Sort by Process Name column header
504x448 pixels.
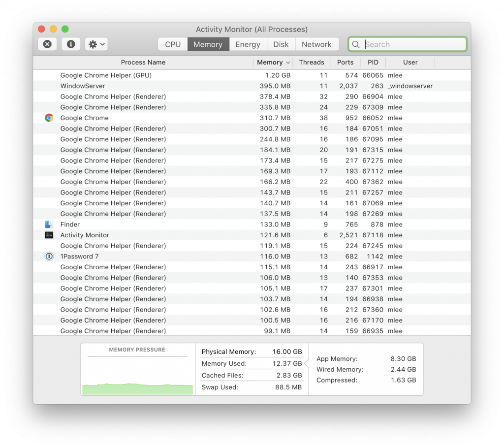(x=143, y=63)
